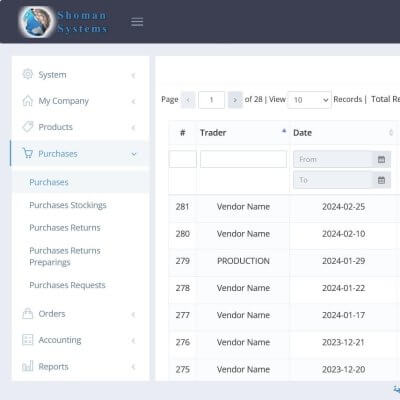This screenshot has width=400, height=400.
Task: Click the Accounting calculator icon
Action: coord(28,340)
